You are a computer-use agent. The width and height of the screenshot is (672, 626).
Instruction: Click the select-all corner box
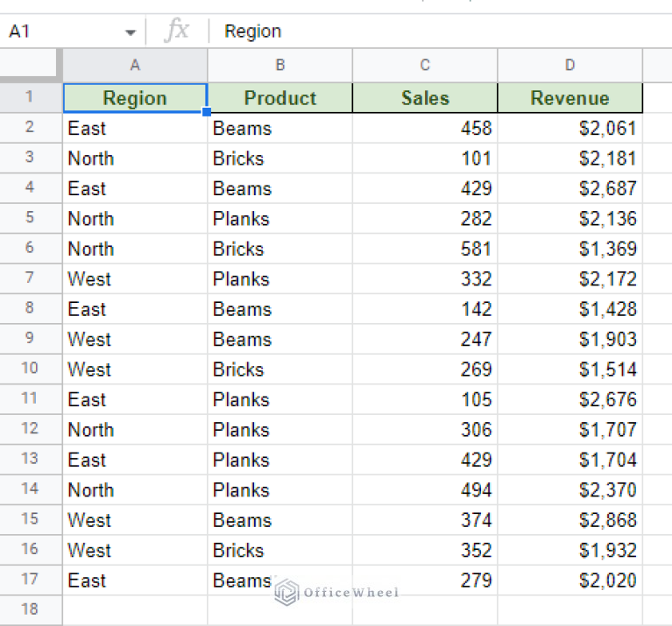[31, 65]
